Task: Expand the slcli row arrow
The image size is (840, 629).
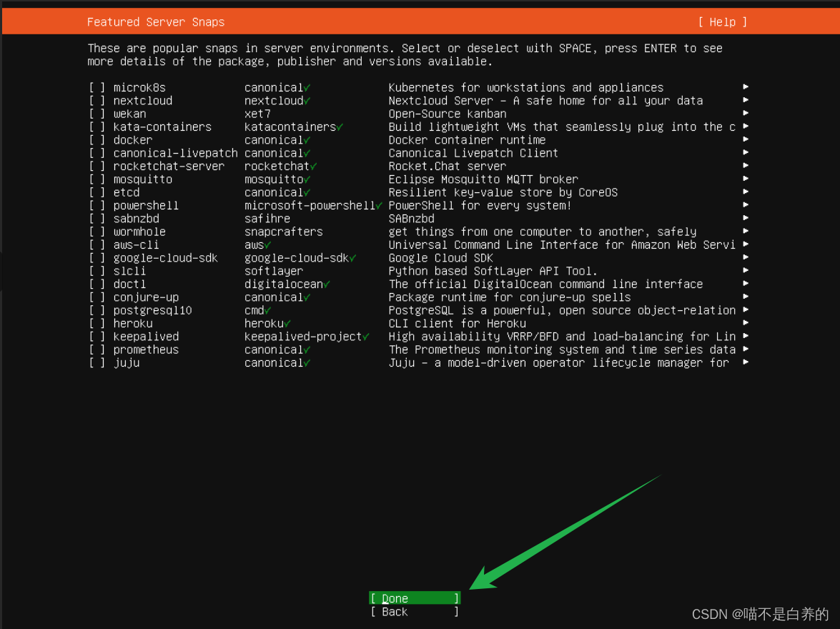Action: [x=746, y=271]
